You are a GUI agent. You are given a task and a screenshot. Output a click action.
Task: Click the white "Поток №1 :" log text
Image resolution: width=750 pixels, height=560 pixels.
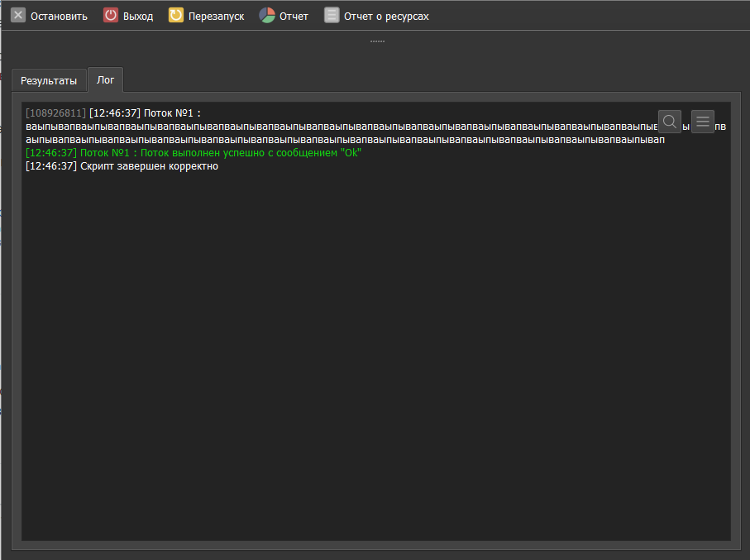(173, 112)
